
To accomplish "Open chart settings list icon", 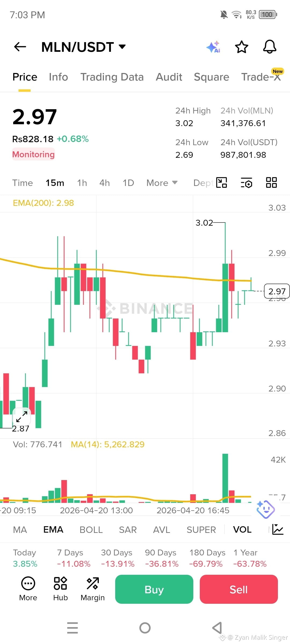I will pos(247,183).
